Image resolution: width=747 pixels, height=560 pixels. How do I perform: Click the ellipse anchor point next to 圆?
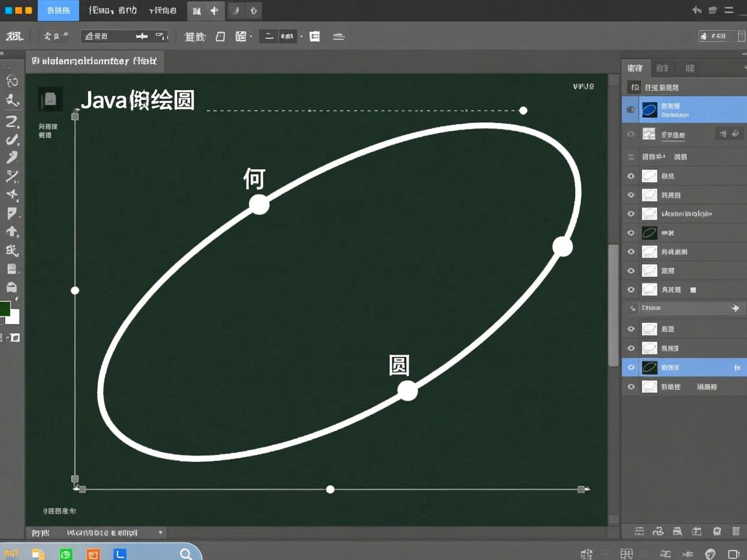coord(407,391)
